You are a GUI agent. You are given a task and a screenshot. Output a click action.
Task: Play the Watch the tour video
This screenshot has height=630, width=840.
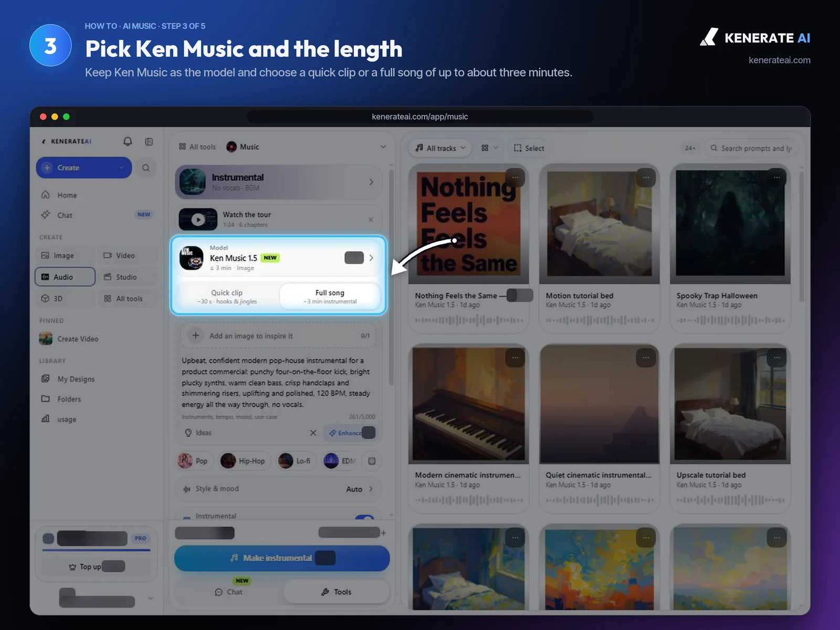click(x=197, y=219)
